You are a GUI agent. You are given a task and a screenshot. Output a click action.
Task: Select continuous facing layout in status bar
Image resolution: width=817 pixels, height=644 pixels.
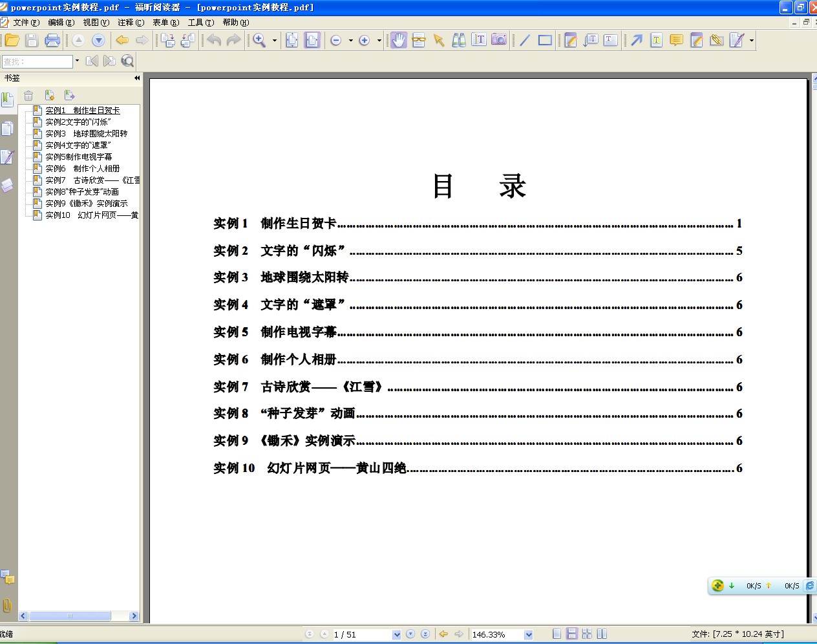587,634
